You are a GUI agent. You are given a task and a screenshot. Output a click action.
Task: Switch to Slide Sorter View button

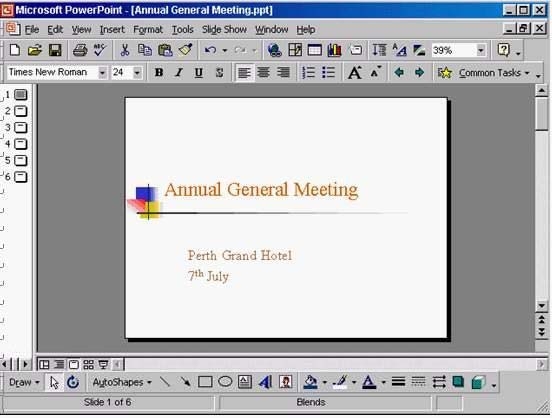pos(88,364)
